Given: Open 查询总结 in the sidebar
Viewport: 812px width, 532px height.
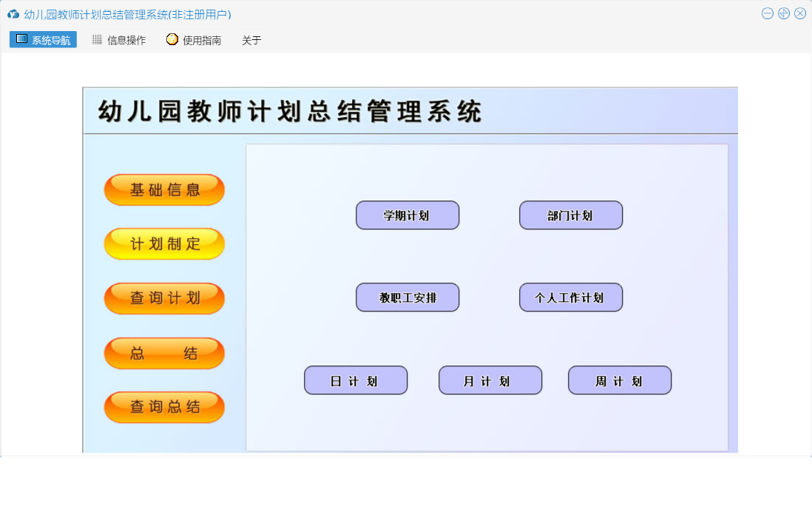Looking at the screenshot, I should tap(164, 407).
